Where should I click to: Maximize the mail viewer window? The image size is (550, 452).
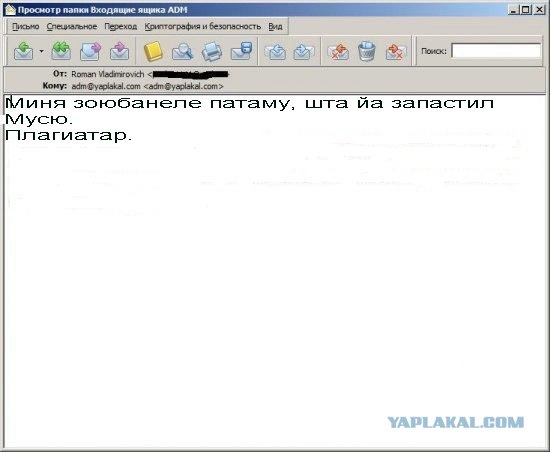pyautogui.click(x=526, y=10)
